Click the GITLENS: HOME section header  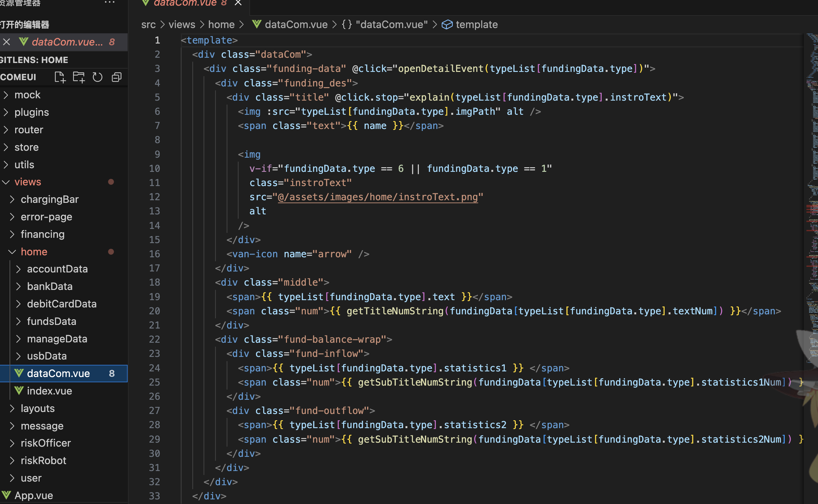pyautogui.click(x=64, y=60)
